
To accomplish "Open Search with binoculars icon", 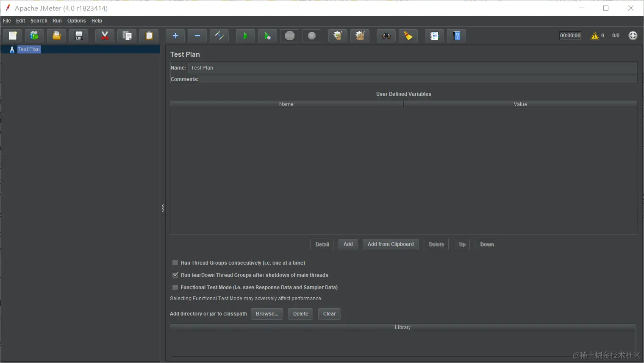I will (386, 36).
